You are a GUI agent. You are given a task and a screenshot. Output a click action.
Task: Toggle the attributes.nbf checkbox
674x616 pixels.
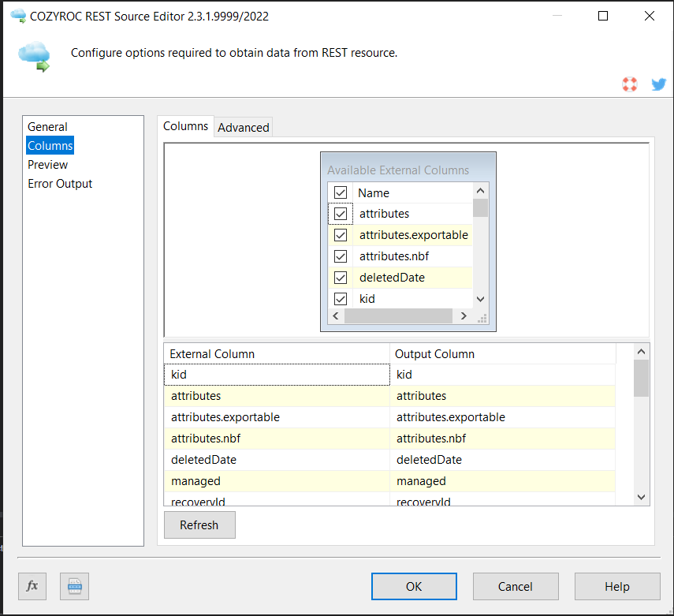pyautogui.click(x=341, y=256)
